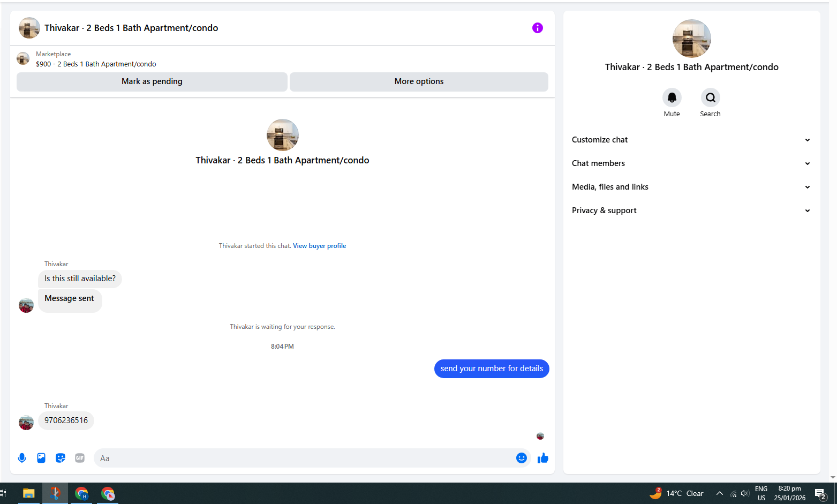Viewport: 837px width, 504px height.
Task: Choose a sticker icon
Action: [x=61, y=458]
